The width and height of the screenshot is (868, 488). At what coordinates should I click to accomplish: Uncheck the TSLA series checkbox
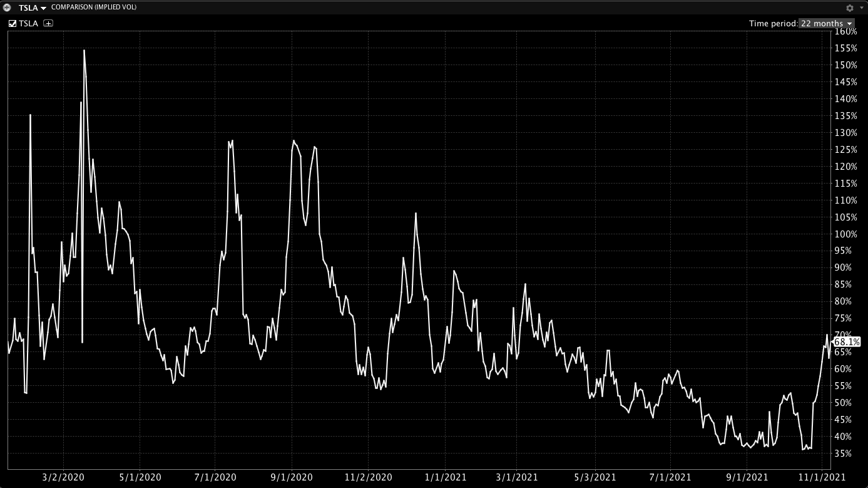pyautogui.click(x=13, y=24)
